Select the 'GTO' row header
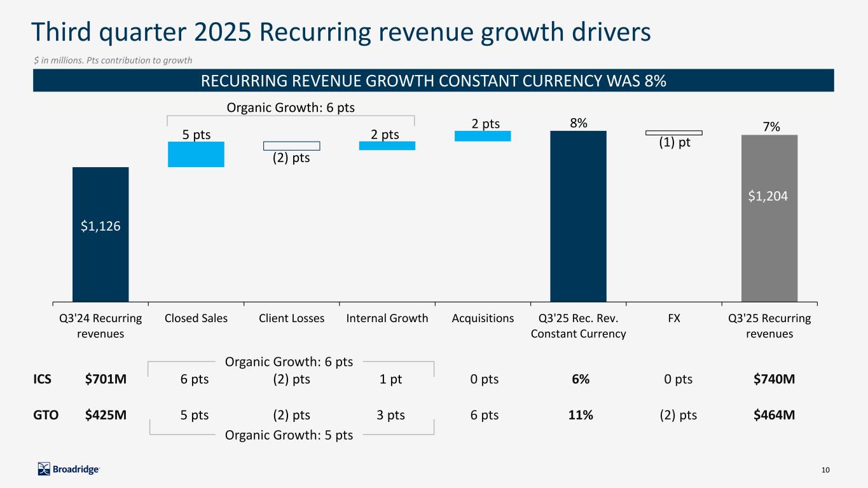The width and height of the screenshot is (868, 488). pos(46,416)
